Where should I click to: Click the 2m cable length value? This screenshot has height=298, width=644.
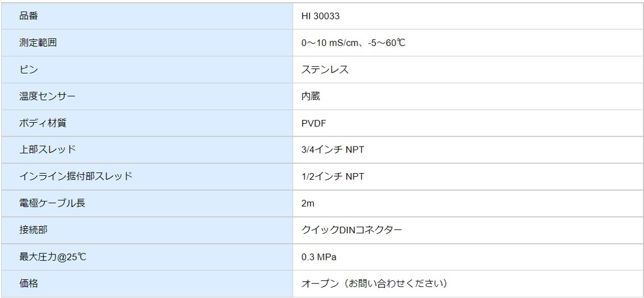(x=308, y=203)
